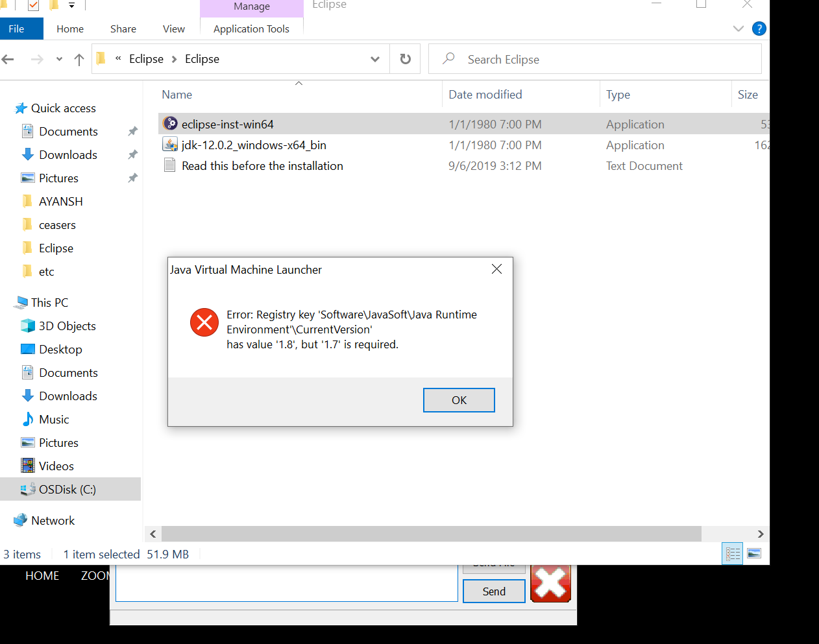Click the Downloads arrow icon under Quick access
This screenshot has height=644, width=819.
(x=28, y=154)
